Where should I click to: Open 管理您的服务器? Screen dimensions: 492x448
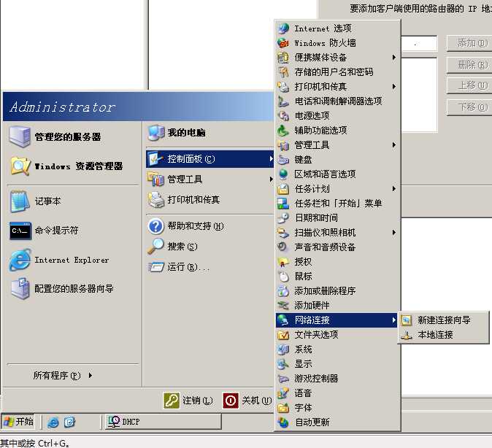pyautogui.click(x=73, y=137)
